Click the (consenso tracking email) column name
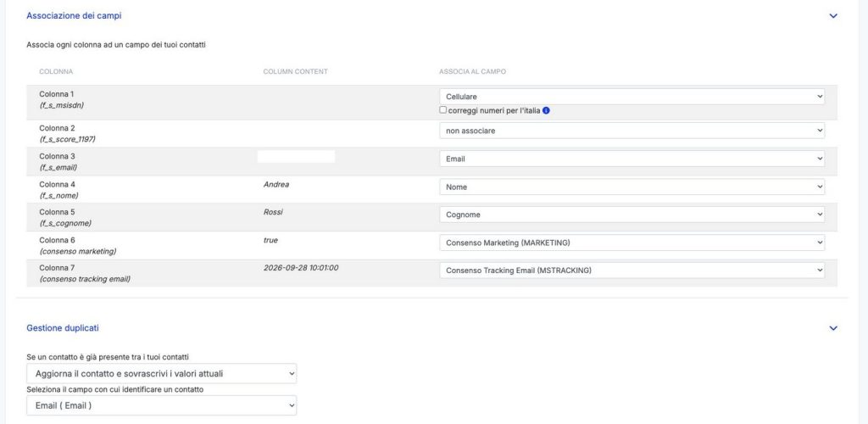This screenshot has width=868, height=424. click(85, 279)
